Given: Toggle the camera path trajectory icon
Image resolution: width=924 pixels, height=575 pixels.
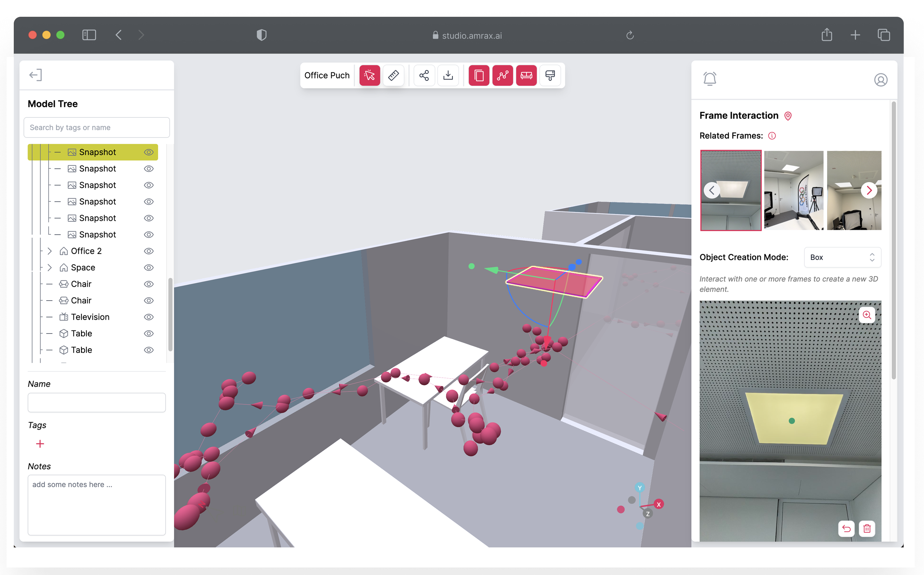Looking at the screenshot, I should point(502,75).
